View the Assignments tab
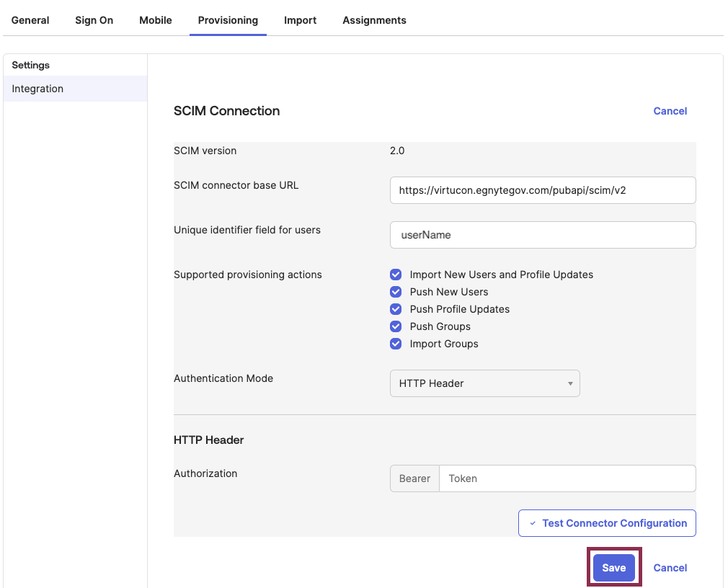728x588 pixels. (374, 20)
